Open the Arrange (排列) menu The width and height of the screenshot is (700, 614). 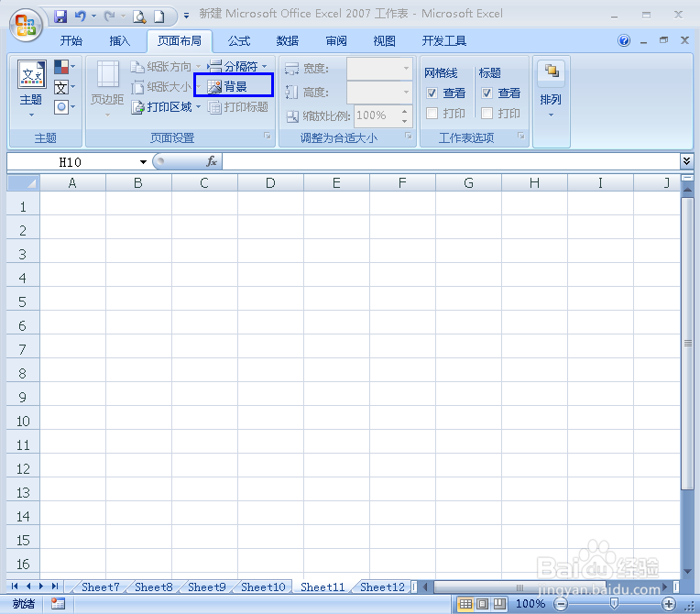point(552,89)
